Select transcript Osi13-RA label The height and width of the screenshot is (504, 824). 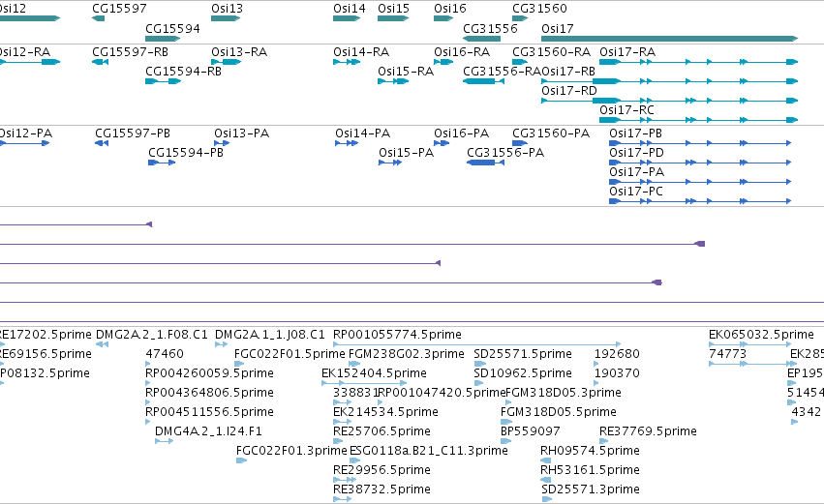pos(239,52)
